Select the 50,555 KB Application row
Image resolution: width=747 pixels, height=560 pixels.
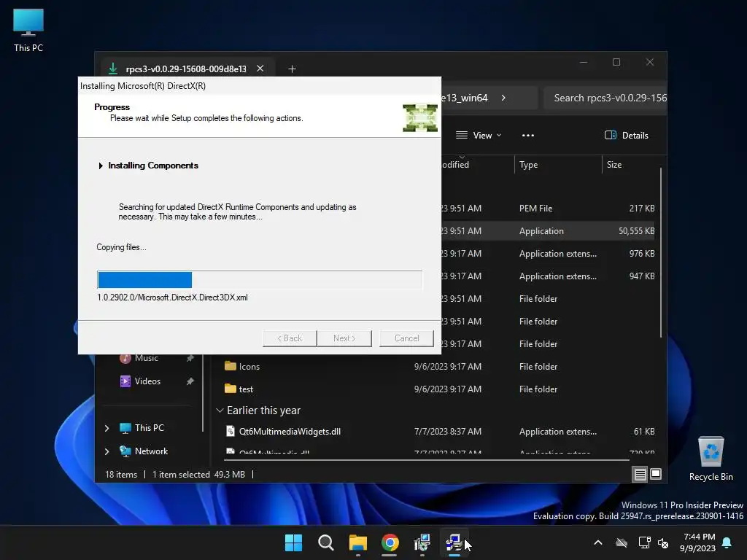click(x=548, y=231)
